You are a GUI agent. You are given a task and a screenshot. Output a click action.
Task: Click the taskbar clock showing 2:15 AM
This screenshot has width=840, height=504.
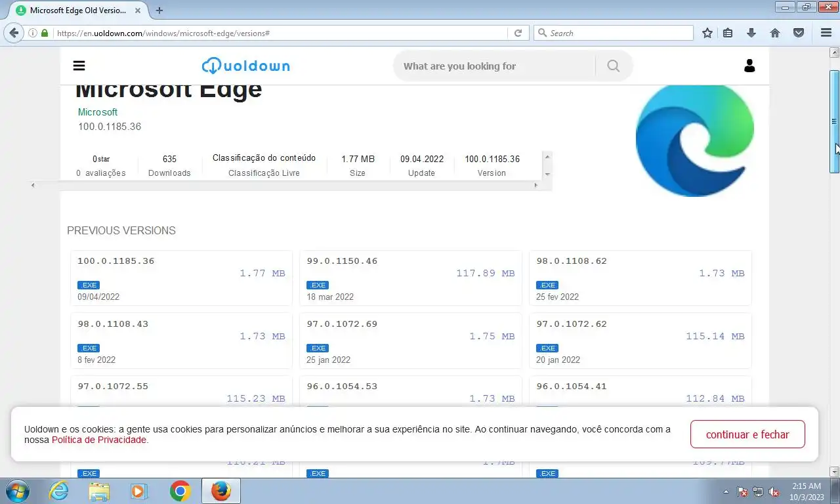click(807, 491)
